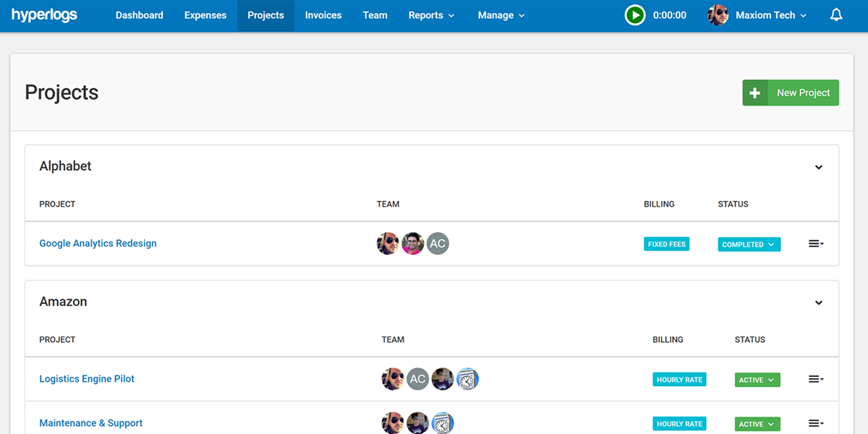
Task: Open the Logistics Engine Pilot row menu icon
Action: [815, 380]
